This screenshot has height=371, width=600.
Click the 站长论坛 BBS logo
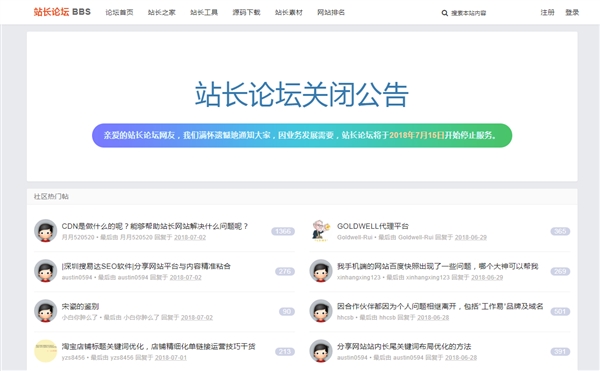tap(62, 12)
